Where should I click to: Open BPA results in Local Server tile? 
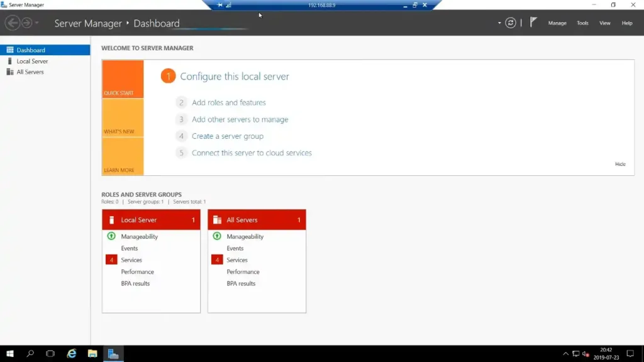pos(135,283)
